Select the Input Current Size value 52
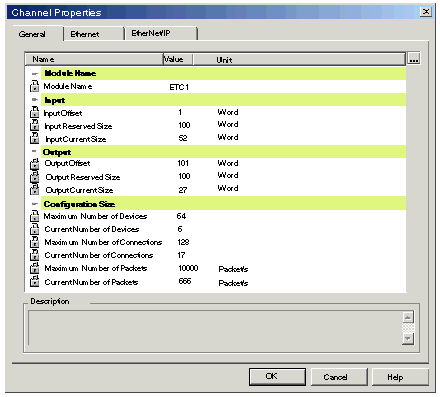 coord(183,138)
